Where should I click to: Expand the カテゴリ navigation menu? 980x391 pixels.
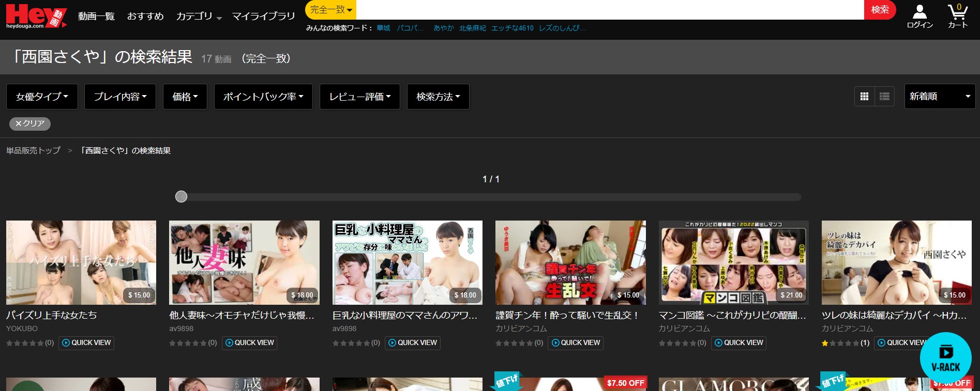coord(199,17)
